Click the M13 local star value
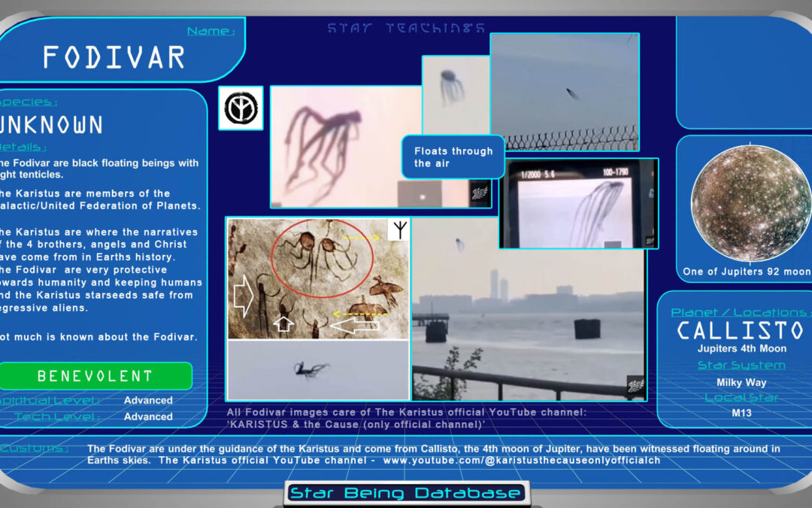This screenshot has height=508, width=812. 741,413
